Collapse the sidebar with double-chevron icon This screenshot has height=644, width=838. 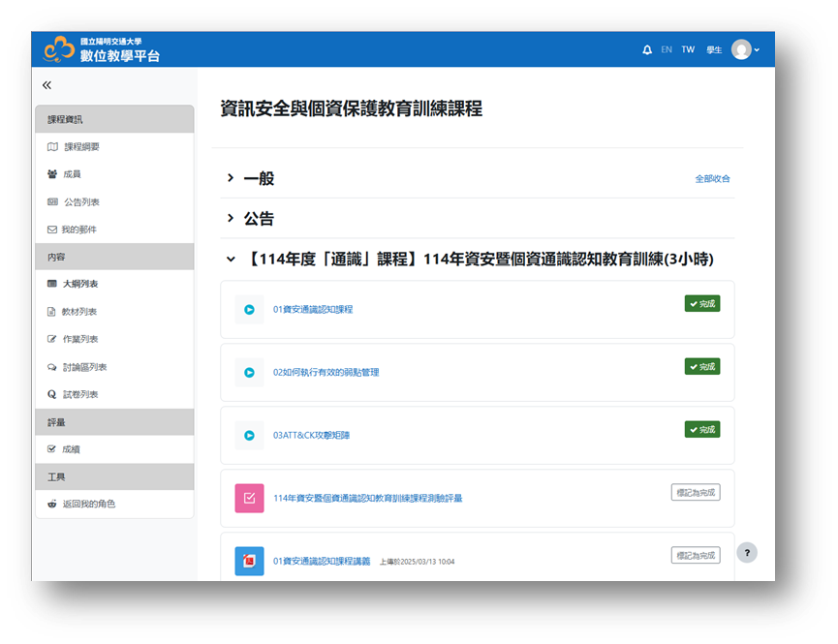[47, 86]
